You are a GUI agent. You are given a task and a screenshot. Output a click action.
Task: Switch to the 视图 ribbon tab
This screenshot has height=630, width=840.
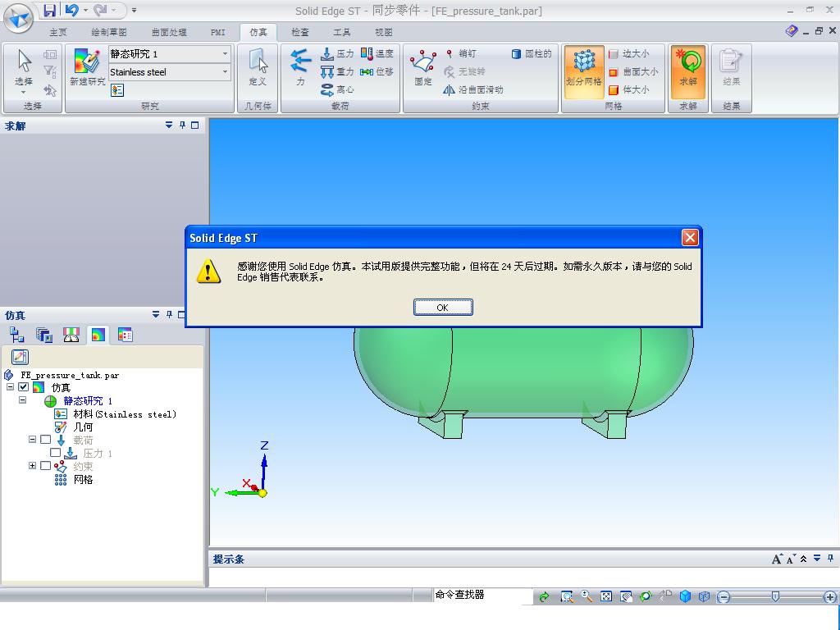click(384, 33)
